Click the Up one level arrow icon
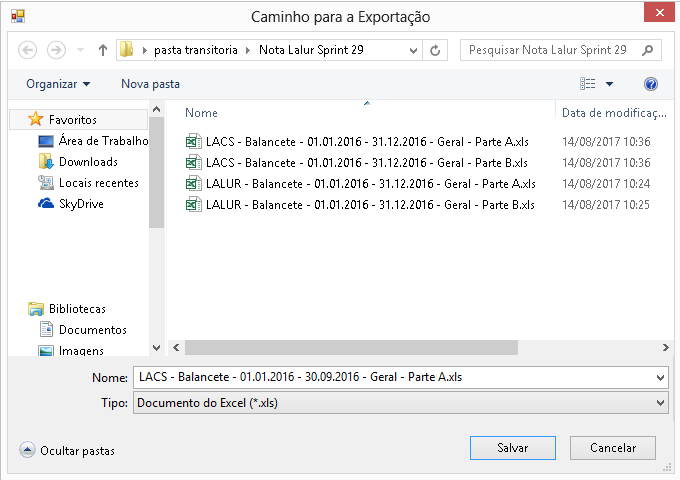680x480 pixels. (103, 50)
